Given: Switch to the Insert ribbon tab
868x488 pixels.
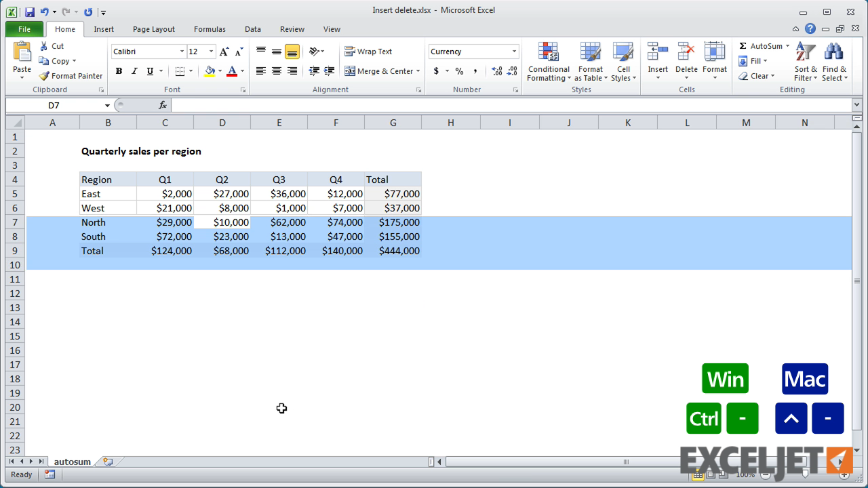Looking at the screenshot, I should tap(104, 29).
